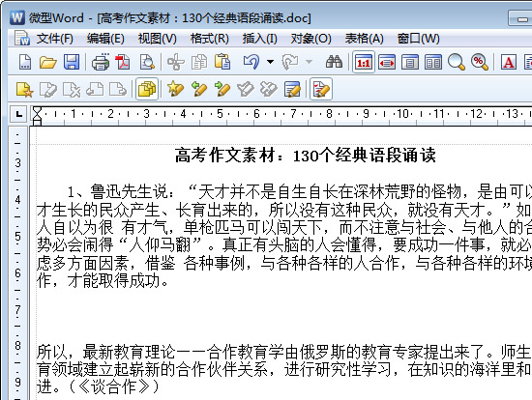Cut selection with scissors icon
Viewport: 532px width, 400px height.
[176, 62]
